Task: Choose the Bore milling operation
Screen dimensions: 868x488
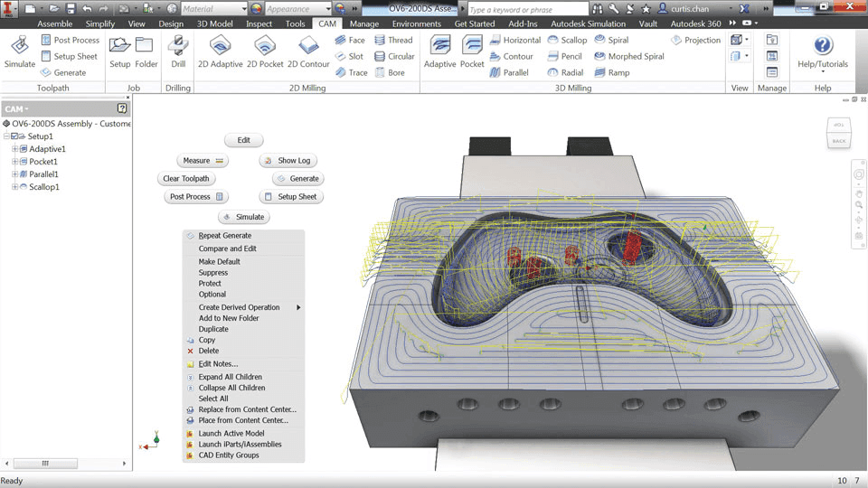Action: point(390,72)
